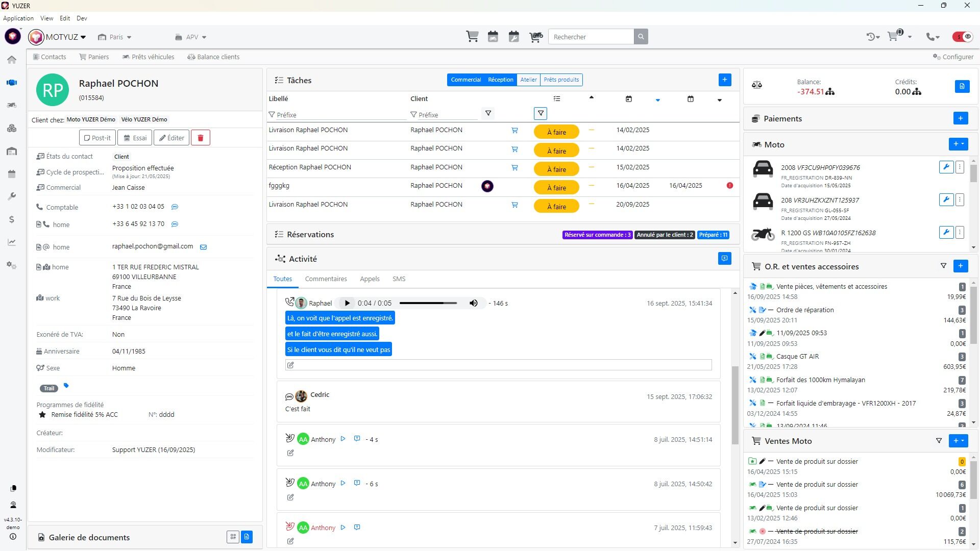This screenshot has width=980, height=551.
Task: Click the audio playback progress slider
Action: 428,303
